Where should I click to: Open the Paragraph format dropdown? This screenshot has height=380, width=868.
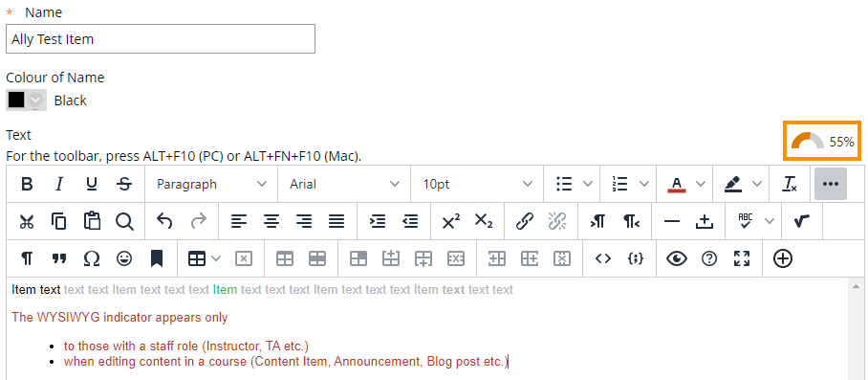(211, 184)
